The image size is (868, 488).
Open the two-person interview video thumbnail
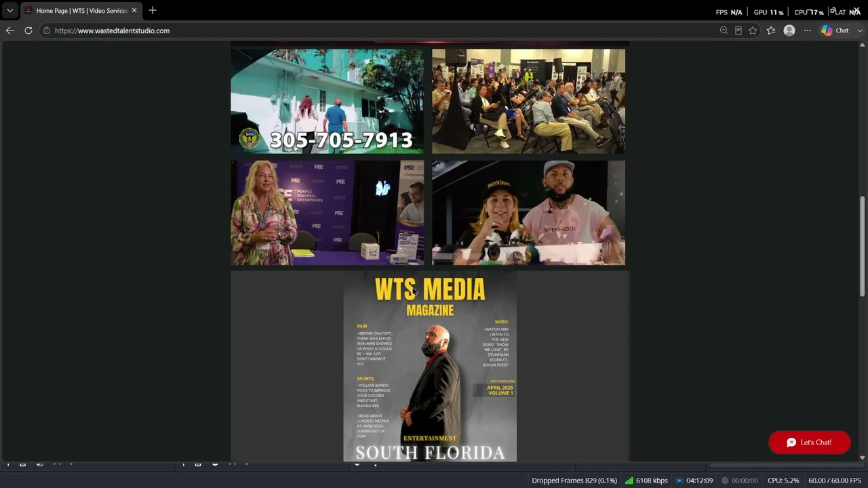pyautogui.click(x=528, y=213)
